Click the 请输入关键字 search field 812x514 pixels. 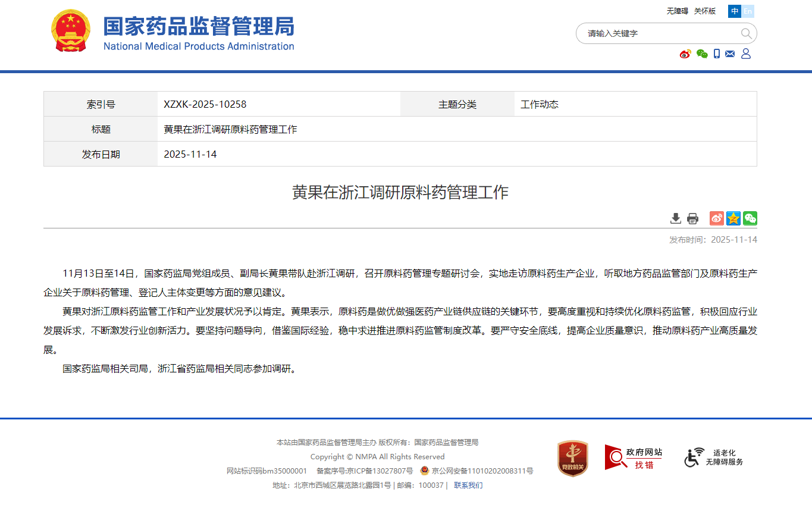click(654, 33)
